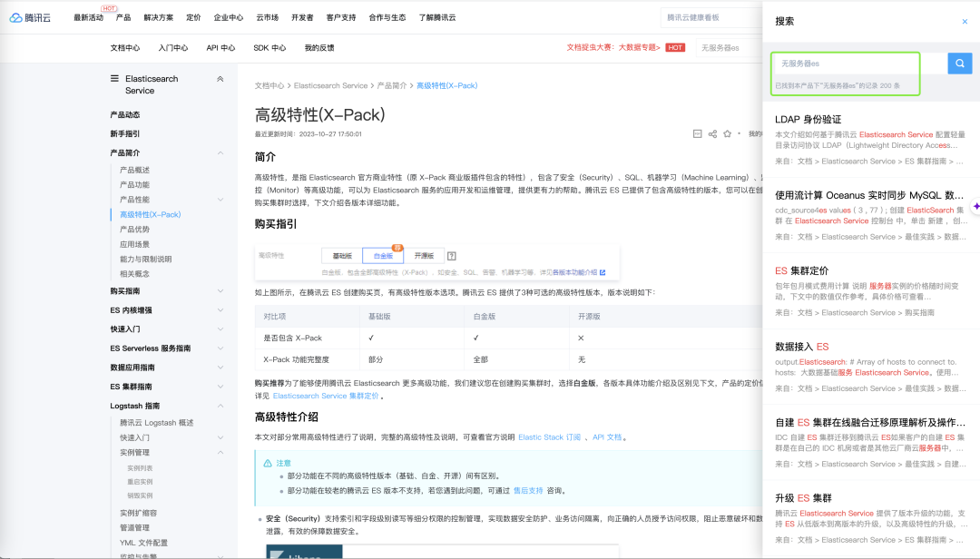Open the Oceanus 实时同步 MySQL search result
The width and height of the screenshot is (980, 559).
(868, 195)
